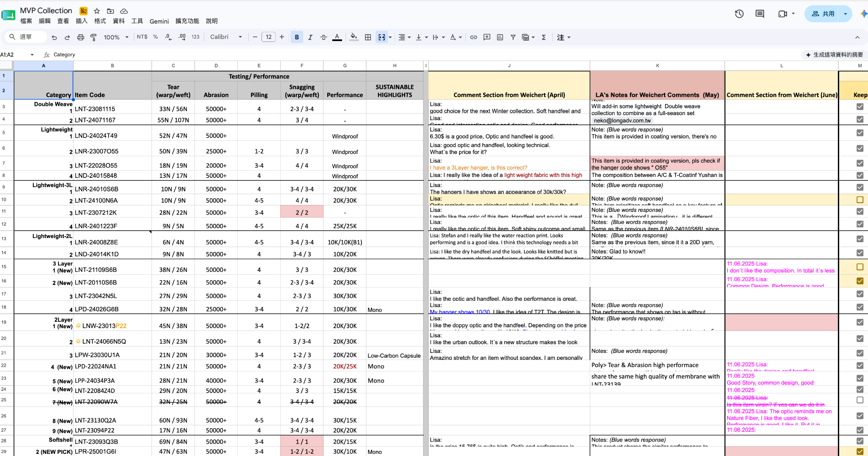The width and height of the screenshot is (868, 456).
Task: Open the comments panel icon
Action: point(760,14)
